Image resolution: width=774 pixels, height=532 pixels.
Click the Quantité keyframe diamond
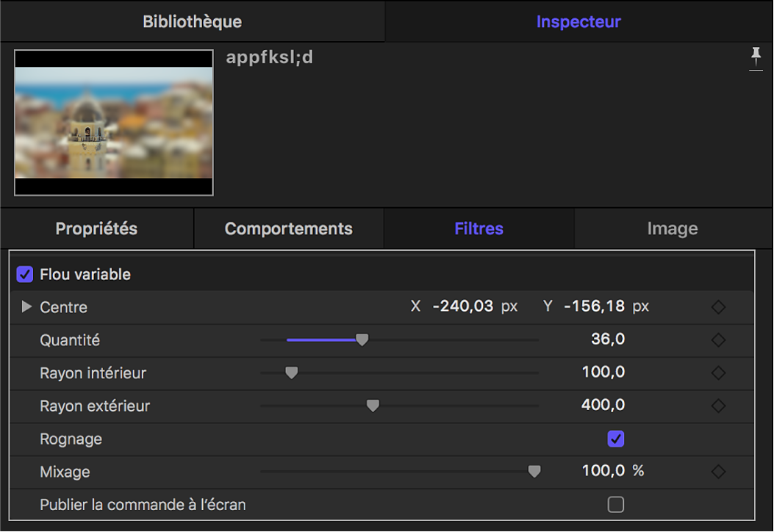(718, 340)
